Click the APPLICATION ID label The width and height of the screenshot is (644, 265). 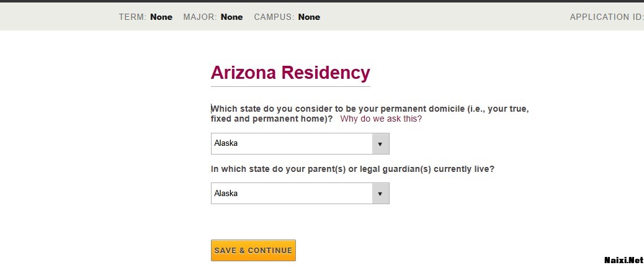tap(606, 17)
